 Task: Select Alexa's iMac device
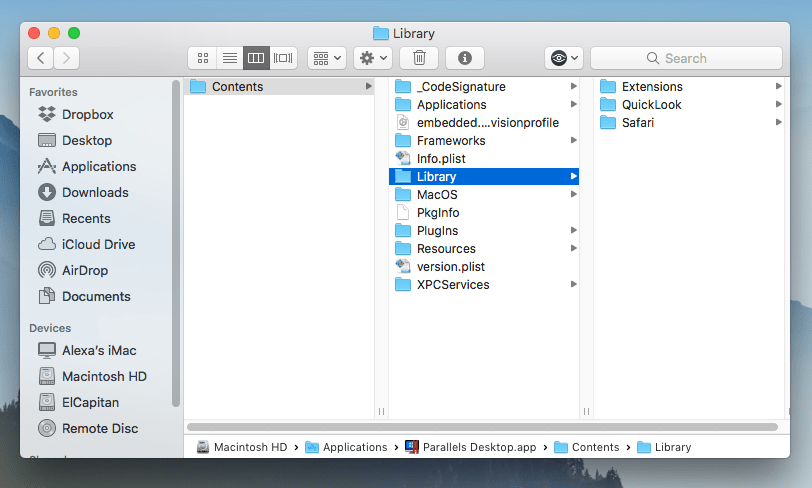[x=86, y=350]
